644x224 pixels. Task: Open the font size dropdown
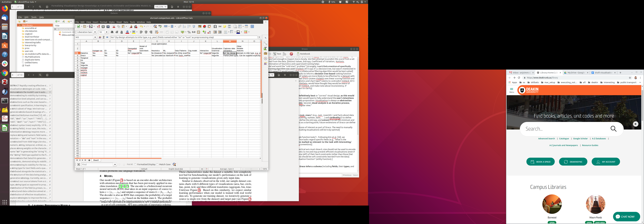107,32
